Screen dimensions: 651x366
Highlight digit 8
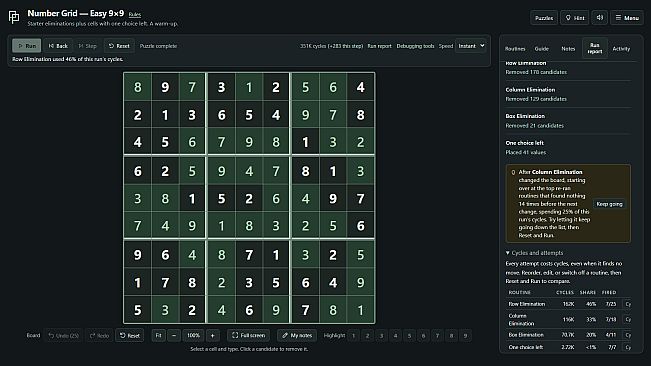tap(451, 336)
